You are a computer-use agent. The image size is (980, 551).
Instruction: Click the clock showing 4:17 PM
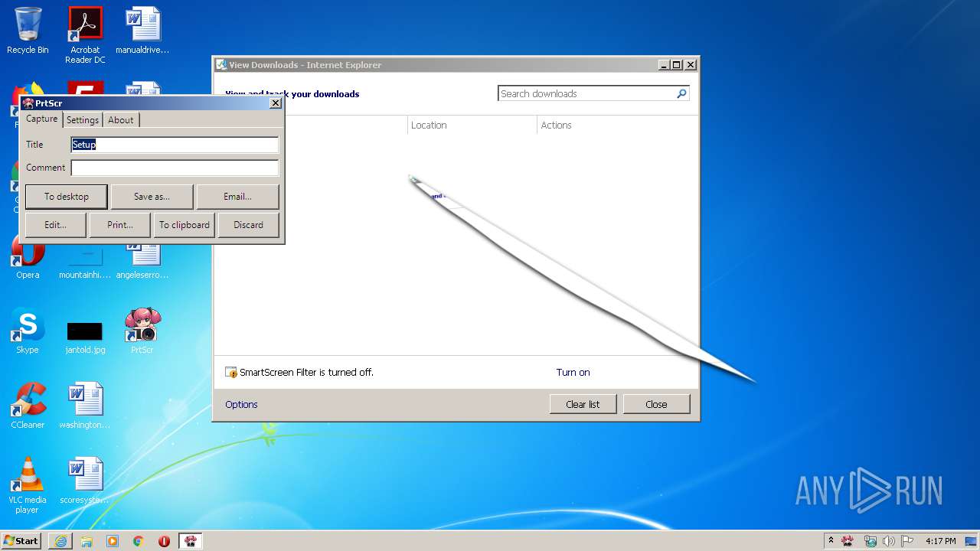pyautogui.click(x=940, y=541)
